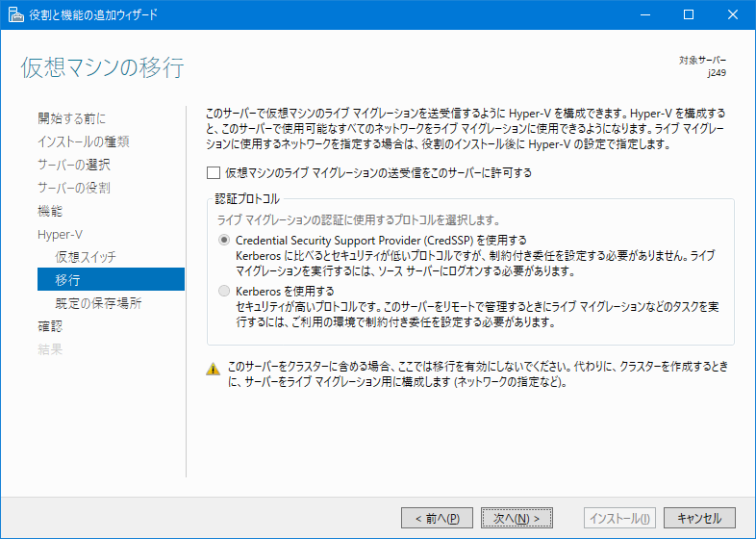Select 機能 in the left navigation
The height and width of the screenshot is (539, 756).
[50, 211]
